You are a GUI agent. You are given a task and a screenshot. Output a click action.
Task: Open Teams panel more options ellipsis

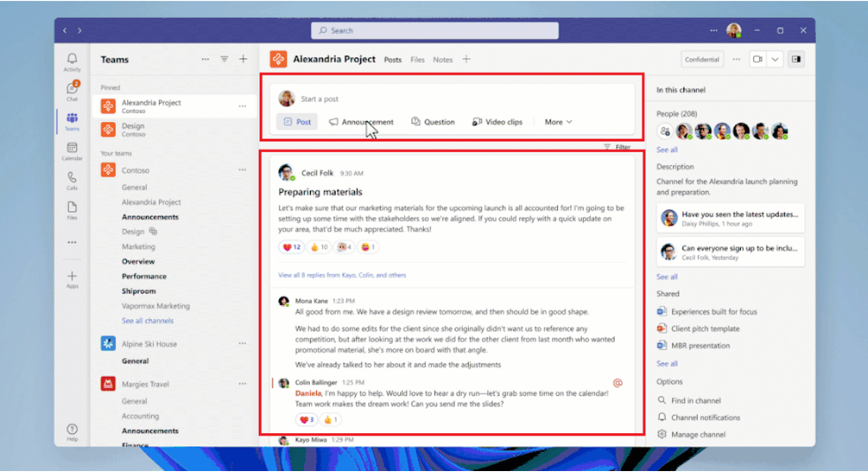coord(206,59)
